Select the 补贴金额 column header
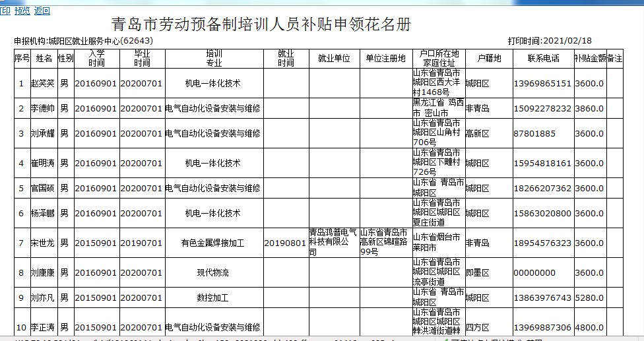Screen dimensions: 644x341 589,58
